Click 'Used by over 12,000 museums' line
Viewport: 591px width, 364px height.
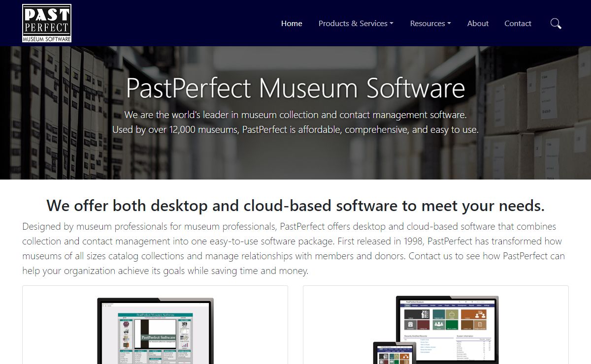click(295, 130)
